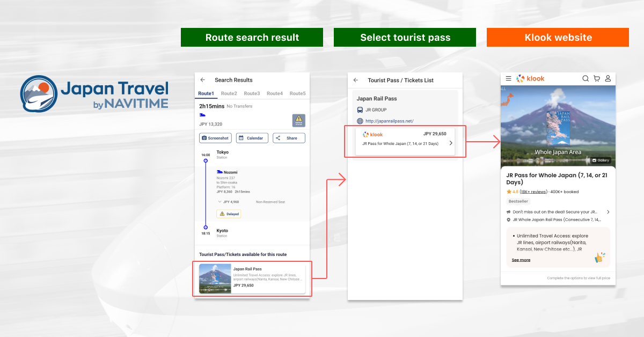Tap the Klook search magnifier icon
This screenshot has width=644, height=337.
tap(586, 78)
